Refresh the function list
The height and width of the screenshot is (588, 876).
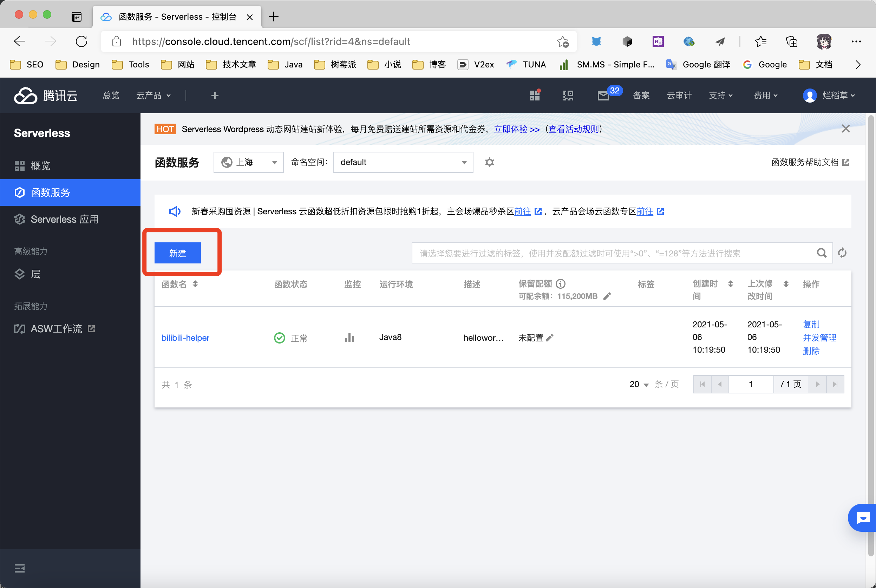coord(842,253)
